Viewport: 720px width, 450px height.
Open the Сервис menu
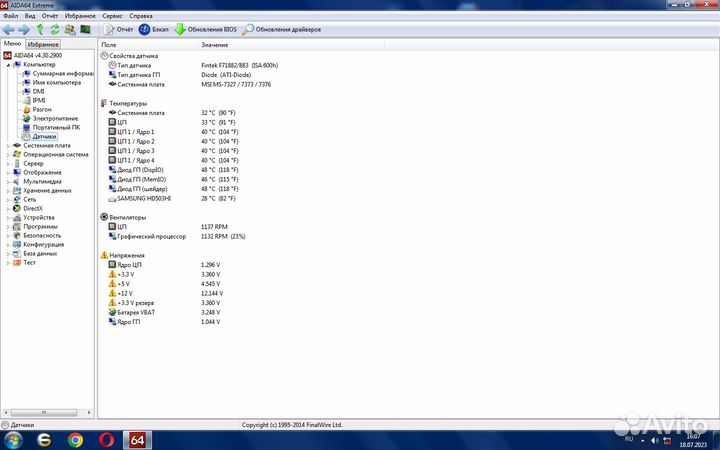coord(112,16)
